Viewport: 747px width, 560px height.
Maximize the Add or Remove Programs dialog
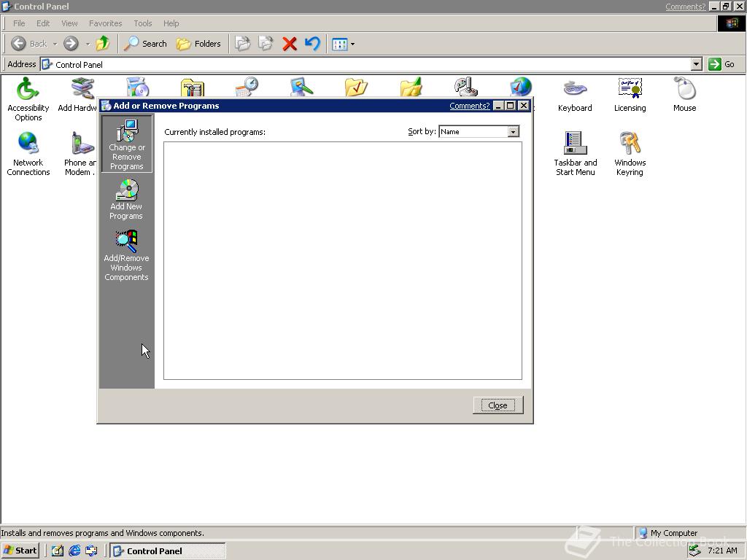pos(510,106)
